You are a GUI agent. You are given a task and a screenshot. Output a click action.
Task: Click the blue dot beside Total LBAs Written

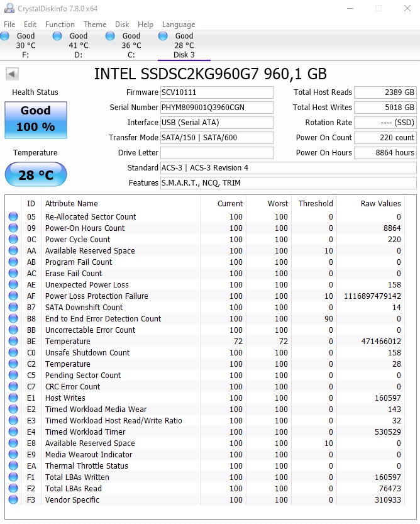(x=14, y=477)
